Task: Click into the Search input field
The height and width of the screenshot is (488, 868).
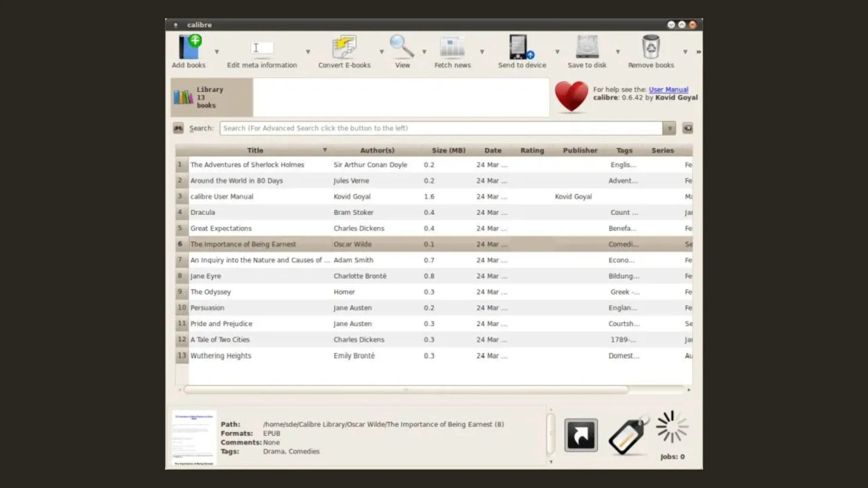Action: pos(441,128)
